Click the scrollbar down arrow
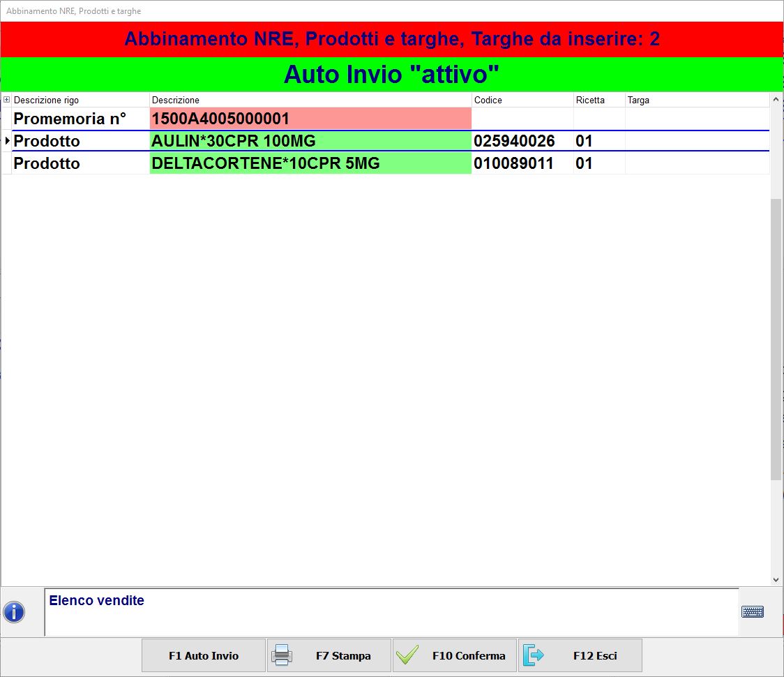Viewport: 784px width, 677px height. point(776,579)
